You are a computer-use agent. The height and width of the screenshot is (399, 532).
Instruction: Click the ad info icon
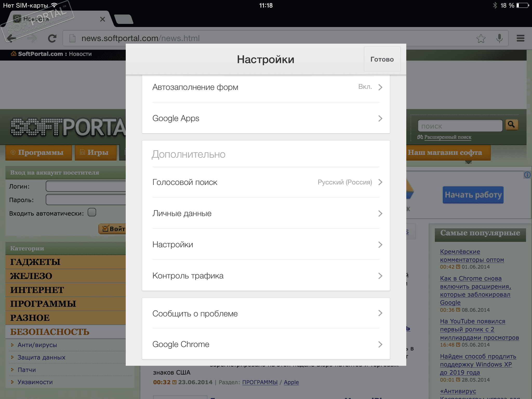coord(527,175)
